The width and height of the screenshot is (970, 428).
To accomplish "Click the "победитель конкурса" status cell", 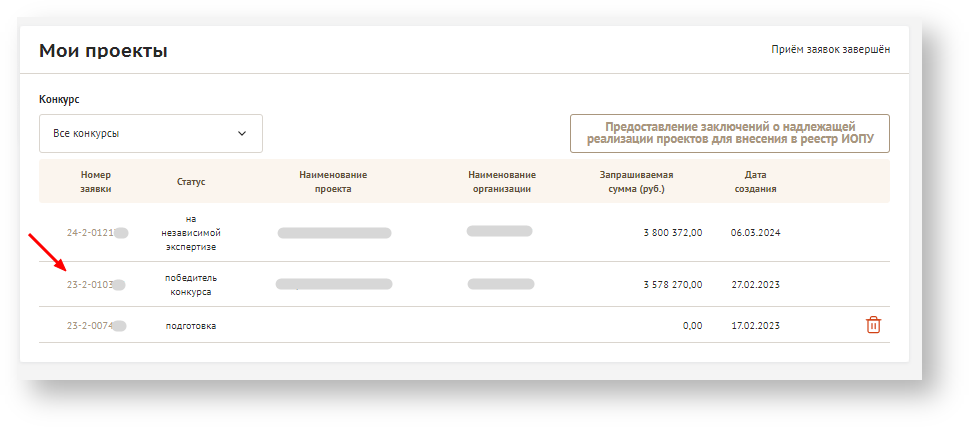I will pyautogui.click(x=189, y=285).
